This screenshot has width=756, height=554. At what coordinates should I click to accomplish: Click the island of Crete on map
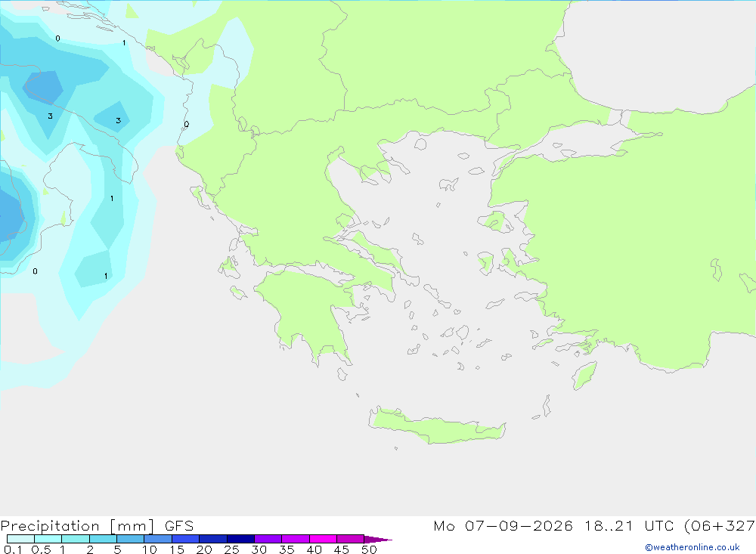(x=437, y=426)
